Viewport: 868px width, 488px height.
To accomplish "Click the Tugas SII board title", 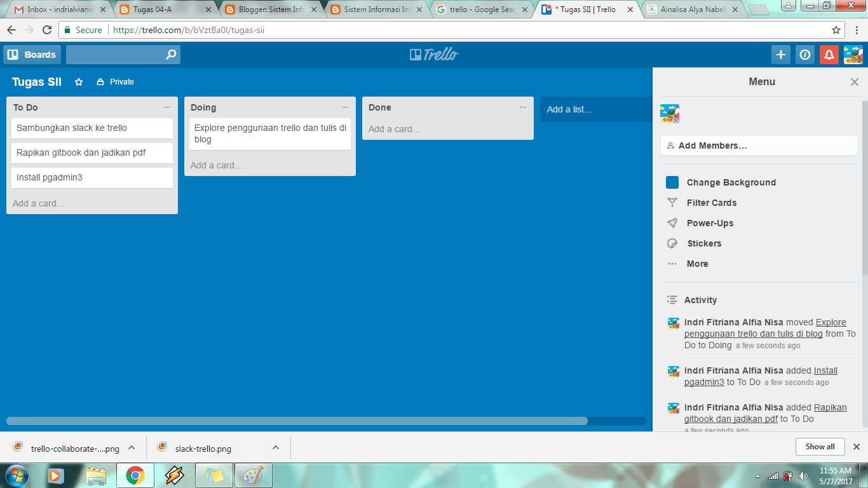I will (x=37, y=82).
